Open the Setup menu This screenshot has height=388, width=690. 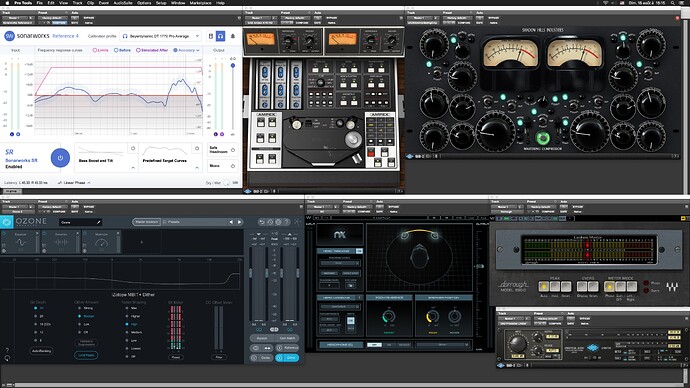point(161,3)
